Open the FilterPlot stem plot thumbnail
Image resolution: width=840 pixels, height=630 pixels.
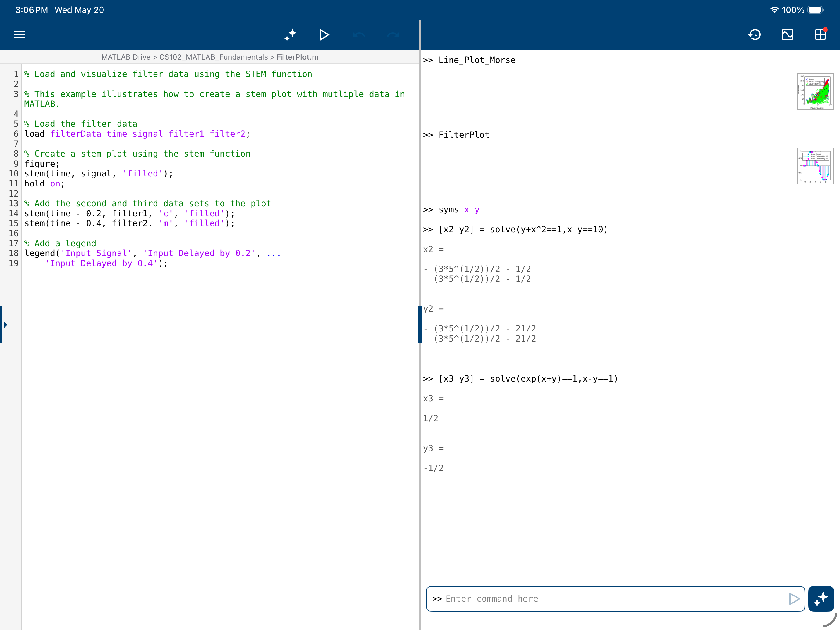point(815,166)
